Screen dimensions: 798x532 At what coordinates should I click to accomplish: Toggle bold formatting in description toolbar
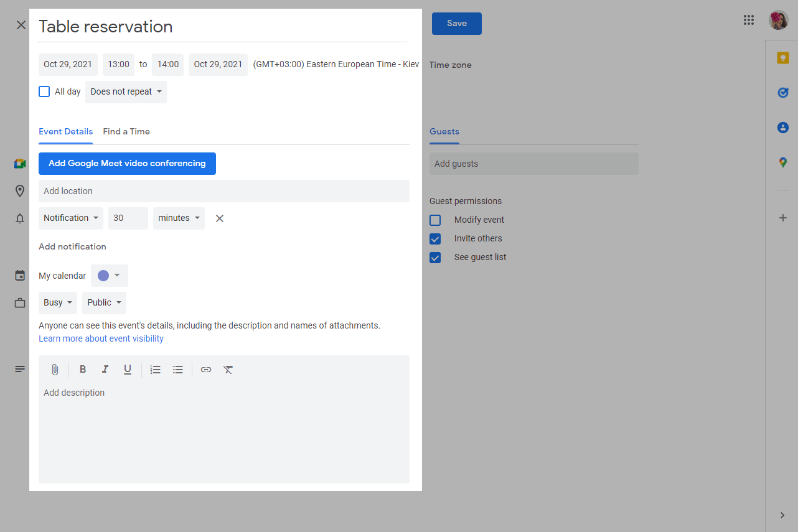coord(83,370)
